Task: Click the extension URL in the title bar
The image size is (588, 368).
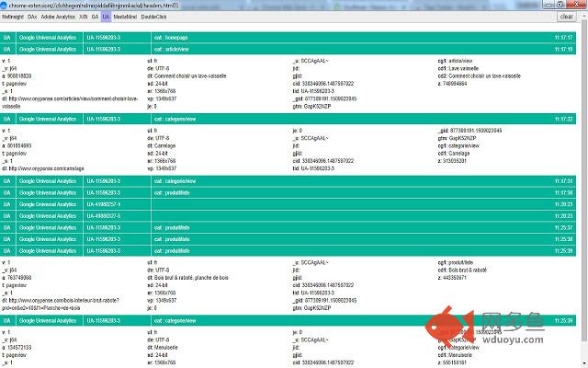Action: (94, 6)
